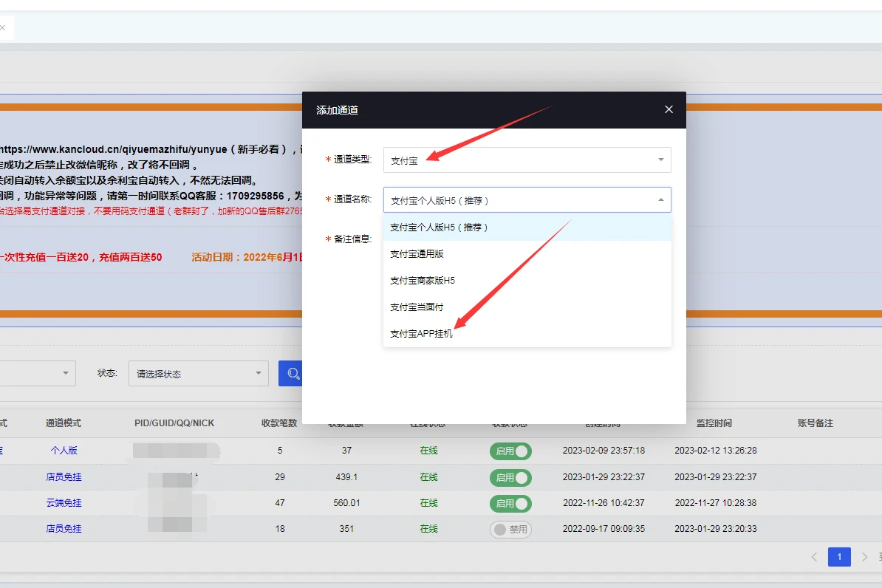Click the 2022-09-17 09:09:35 creation time

(604, 528)
